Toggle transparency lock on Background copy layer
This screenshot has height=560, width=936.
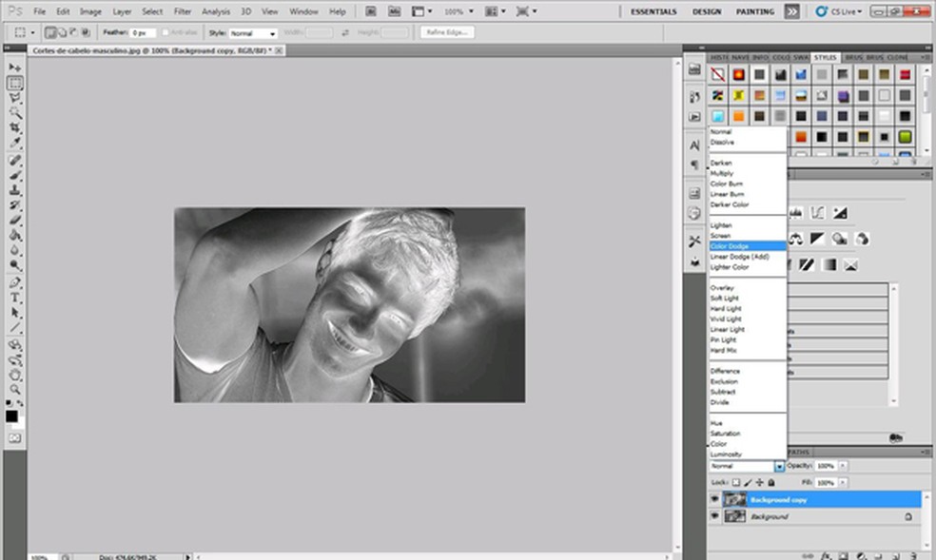click(x=734, y=481)
